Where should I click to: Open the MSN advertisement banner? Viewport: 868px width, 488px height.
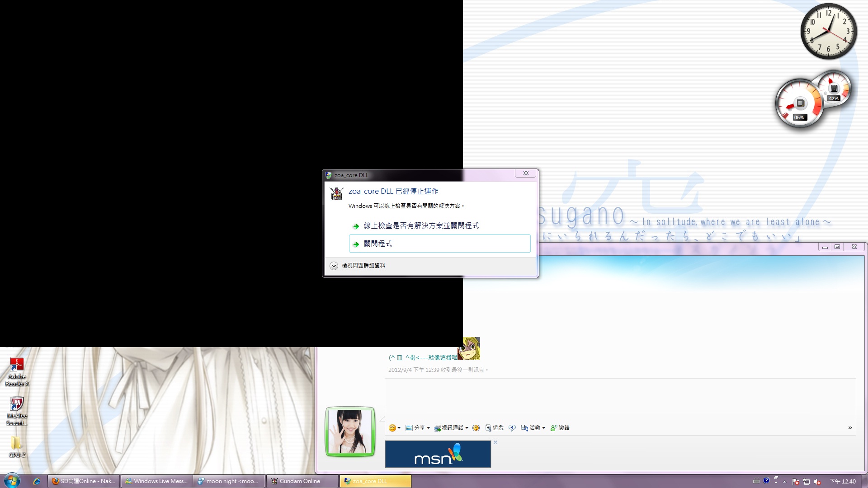pos(438,454)
